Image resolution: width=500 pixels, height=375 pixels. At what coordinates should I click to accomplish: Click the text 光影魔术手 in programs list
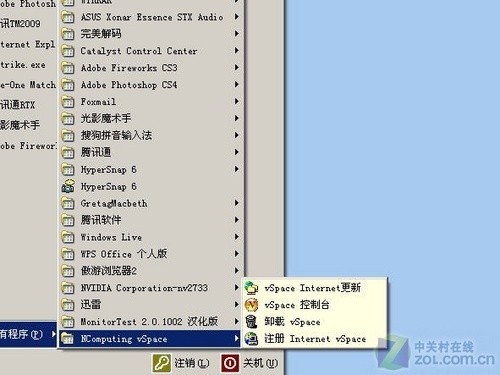106,118
